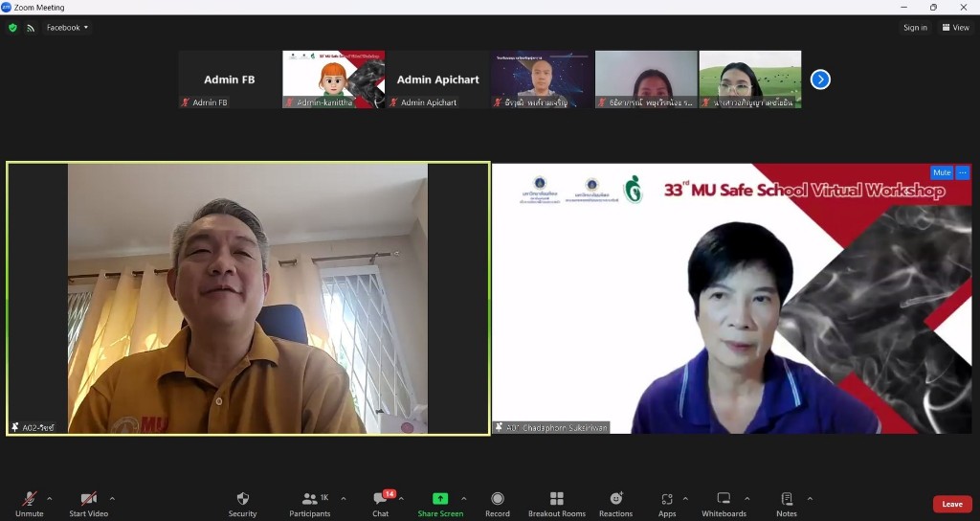Open Whiteboards

click(x=724, y=504)
